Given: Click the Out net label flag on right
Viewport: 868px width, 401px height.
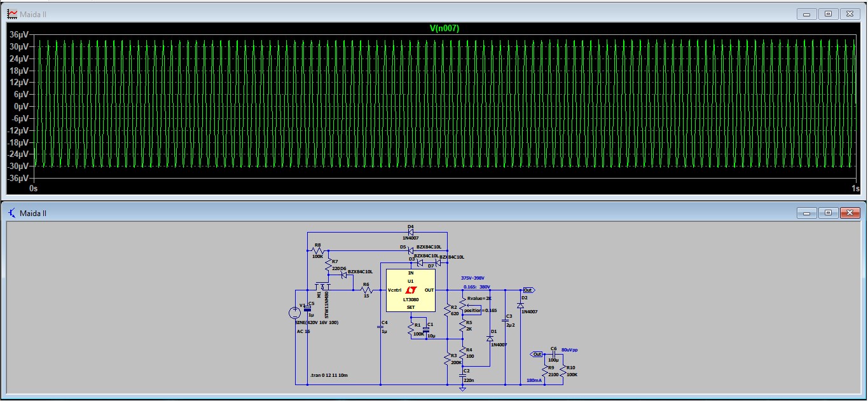Looking at the screenshot, I should pyautogui.click(x=528, y=290).
